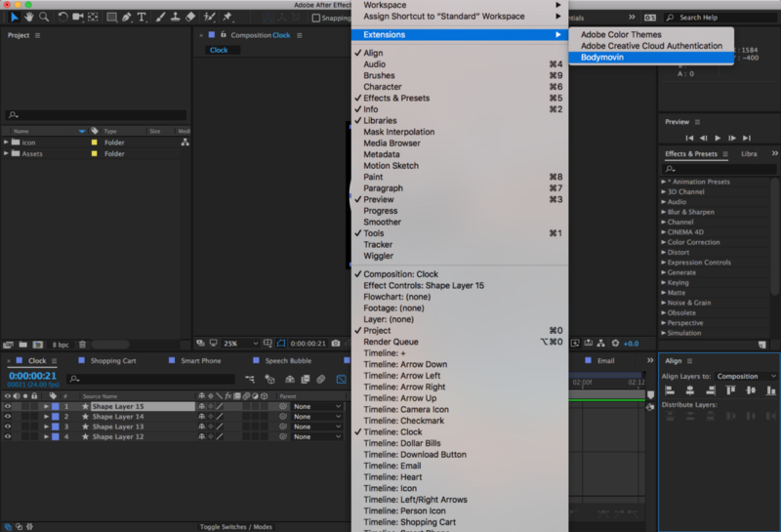This screenshot has height=532, width=781.
Task: Click the Search Help field
Action: point(720,18)
